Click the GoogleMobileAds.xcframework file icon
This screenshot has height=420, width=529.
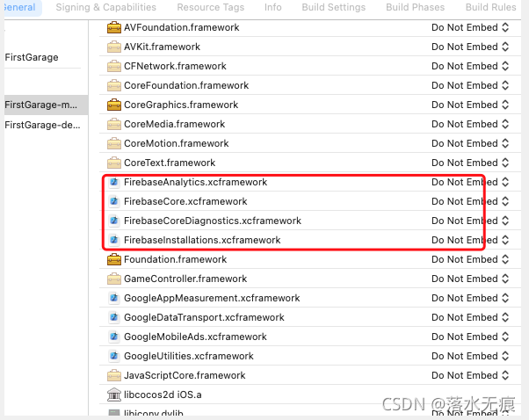114,337
